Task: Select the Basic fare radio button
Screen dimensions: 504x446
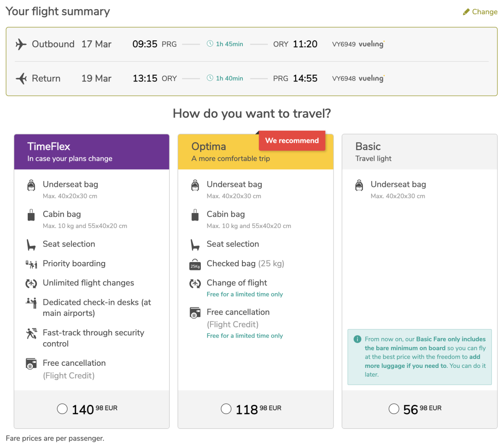Action: [x=394, y=409]
